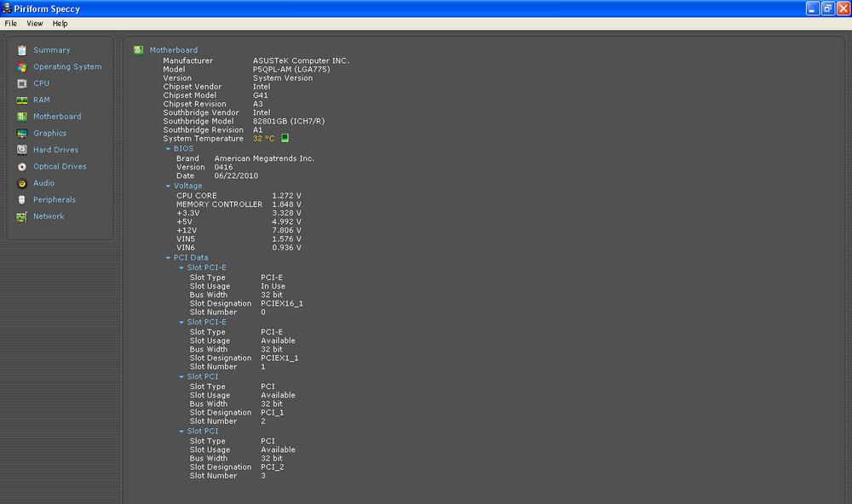Open the File menu
Viewport: 852px width, 504px height.
coord(11,23)
